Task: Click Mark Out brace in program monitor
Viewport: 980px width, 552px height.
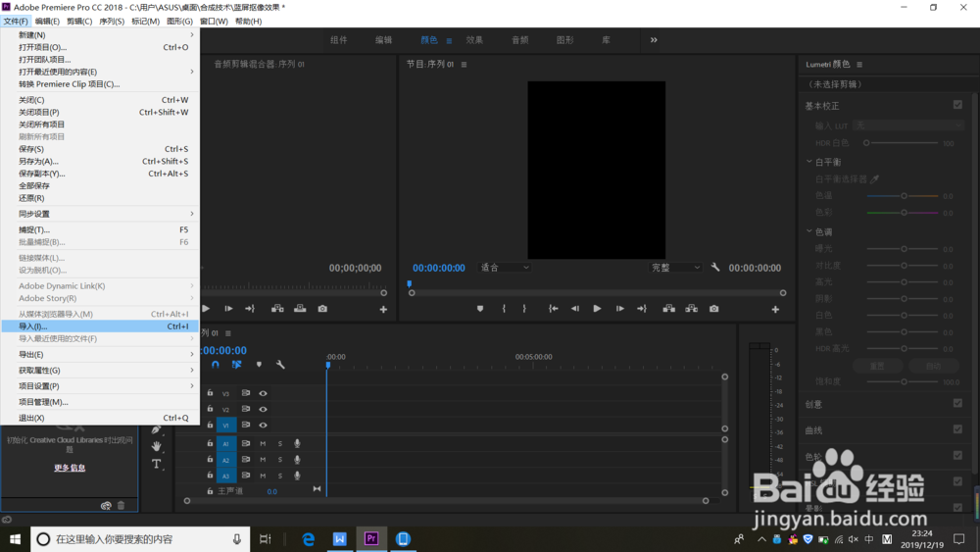Action: pos(523,309)
